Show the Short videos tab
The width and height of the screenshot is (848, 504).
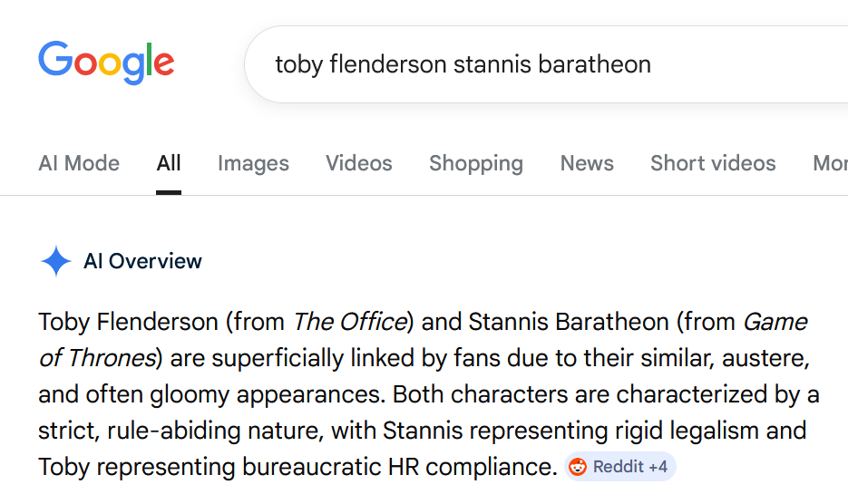713,163
